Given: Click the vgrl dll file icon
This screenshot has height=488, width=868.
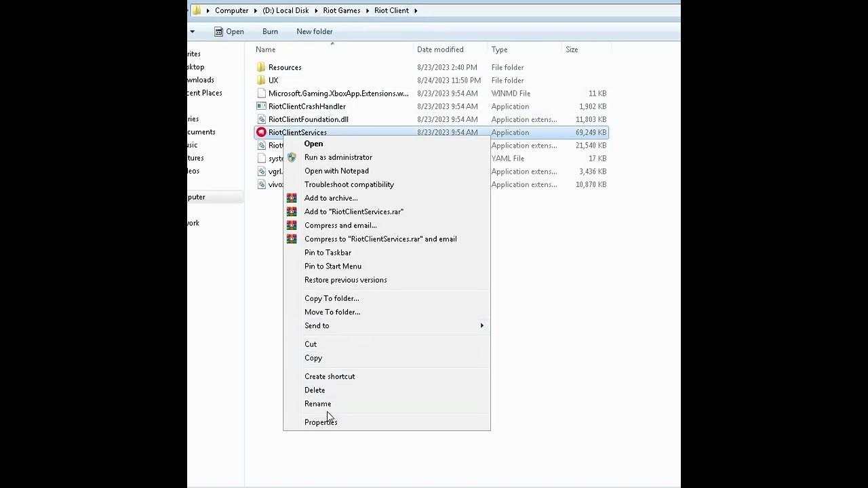Looking at the screenshot, I should pyautogui.click(x=261, y=171).
